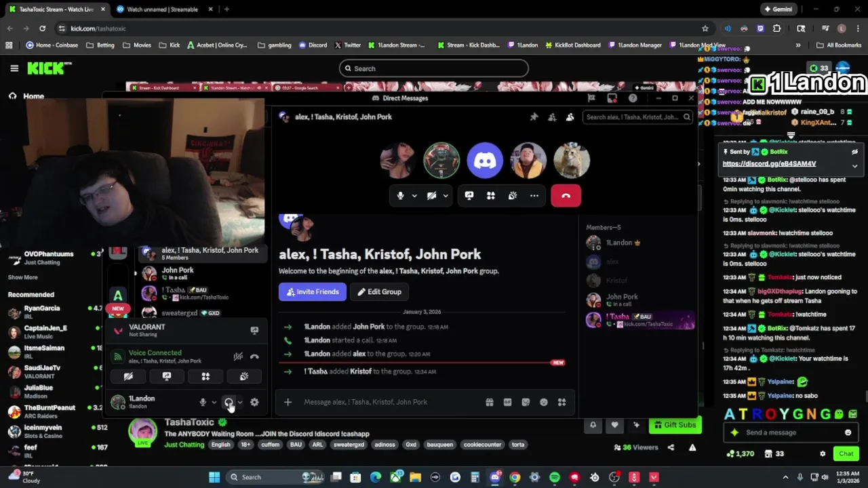
Task: Toggle camera button in voice panel
Action: pos(128,377)
